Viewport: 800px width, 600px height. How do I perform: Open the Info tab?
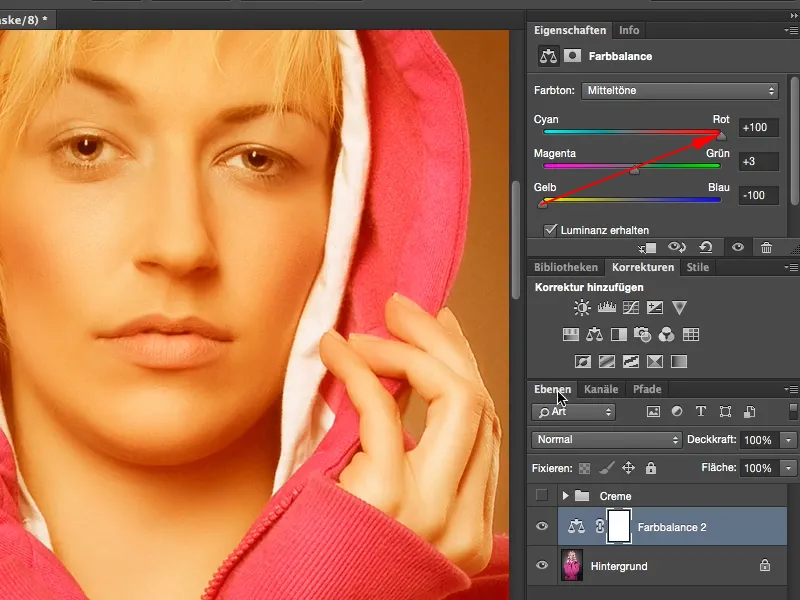tap(629, 30)
